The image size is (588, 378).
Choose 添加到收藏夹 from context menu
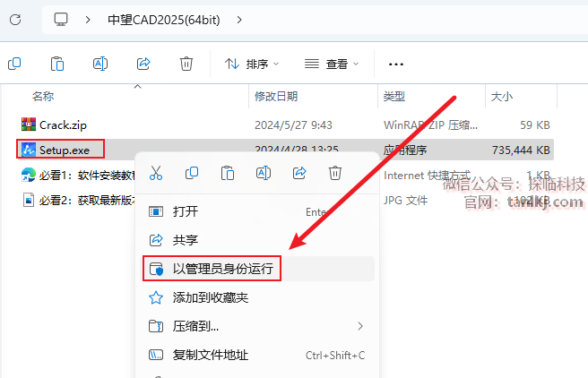258,297
